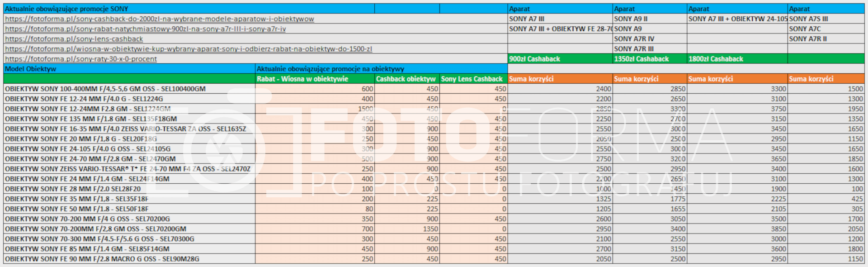Select the '70-200 MM F/4 G OSS - SEL70200G' cell
Image resolution: width=868 pixels, height=267 pixels.
(129, 219)
